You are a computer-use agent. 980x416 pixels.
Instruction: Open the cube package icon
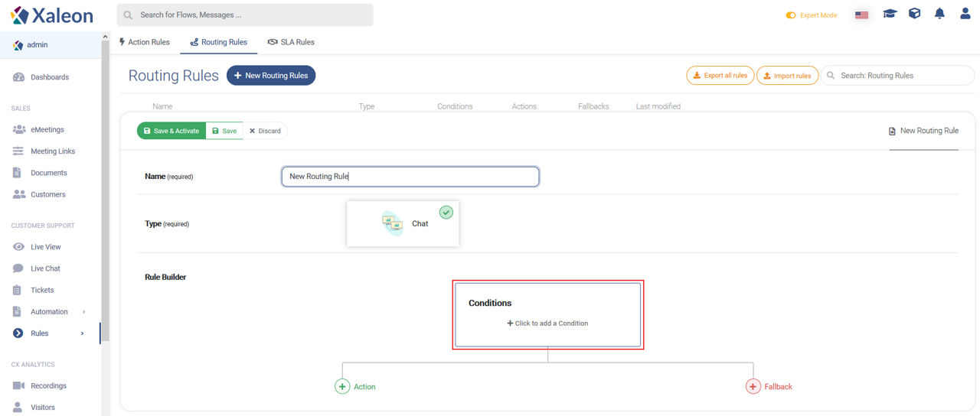point(914,14)
